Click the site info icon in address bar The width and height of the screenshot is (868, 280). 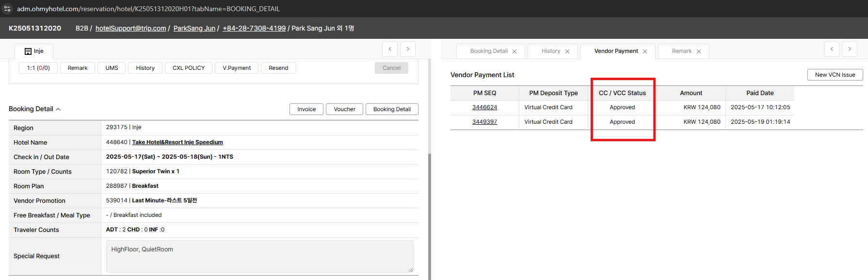(7, 9)
